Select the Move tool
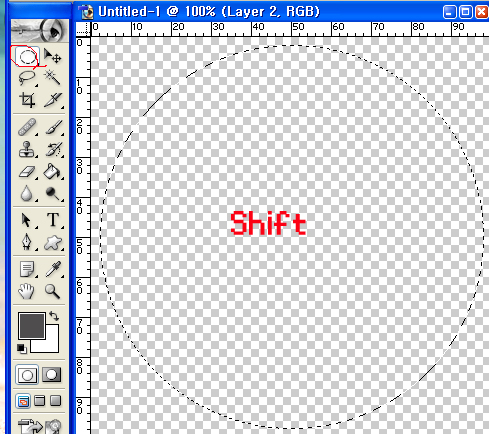This screenshot has width=489, height=434. coord(52,56)
